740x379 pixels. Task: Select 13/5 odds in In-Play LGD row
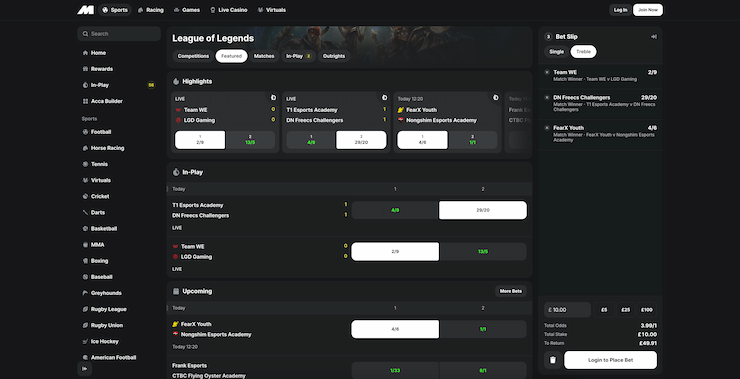coord(483,252)
